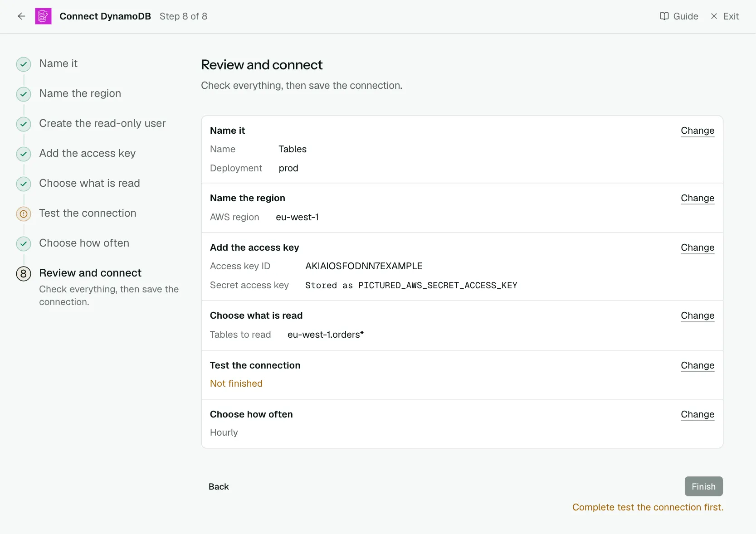Click checkmark icon beside Create the read-only user
Image resolution: width=756 pixels, height=534 pixels.
pos(24,124)
